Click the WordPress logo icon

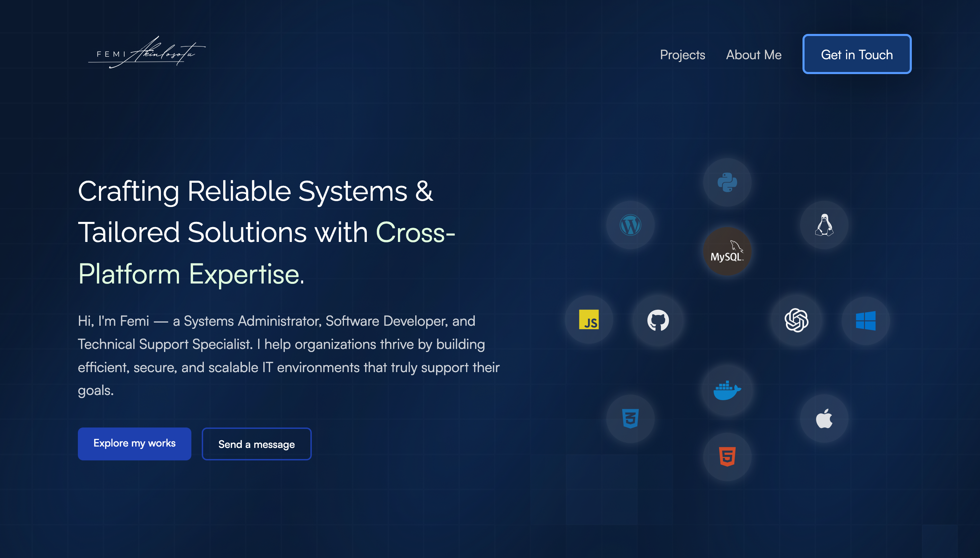click(x=630, y=225)
